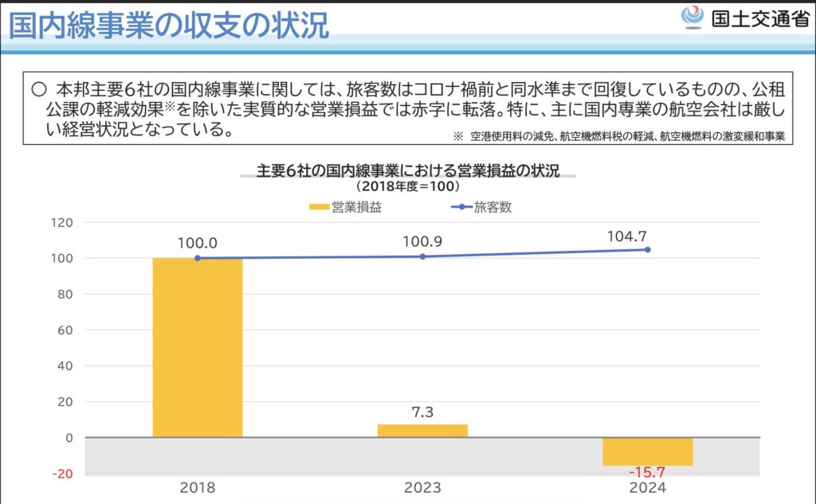Click the 100.9 data label
This screenshot has height=504, width=816.
[x=422, y=240]
